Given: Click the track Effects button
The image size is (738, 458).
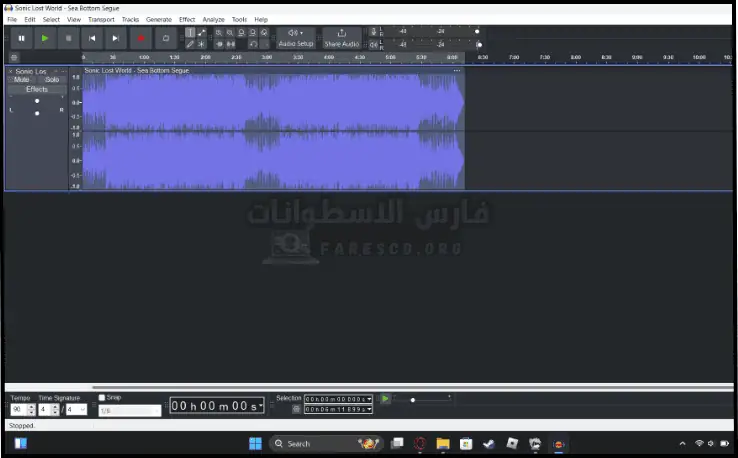Looking at the screenshot, I should pos(37,89).
